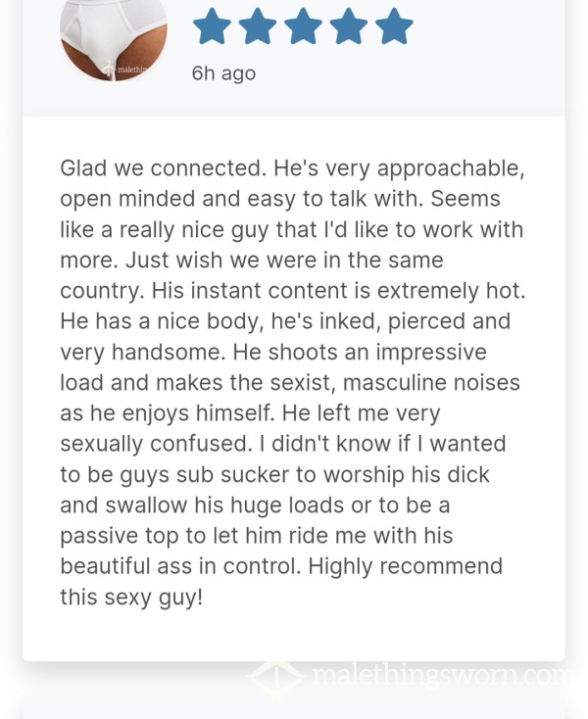Click the second blue rating star

coord(258,25)
